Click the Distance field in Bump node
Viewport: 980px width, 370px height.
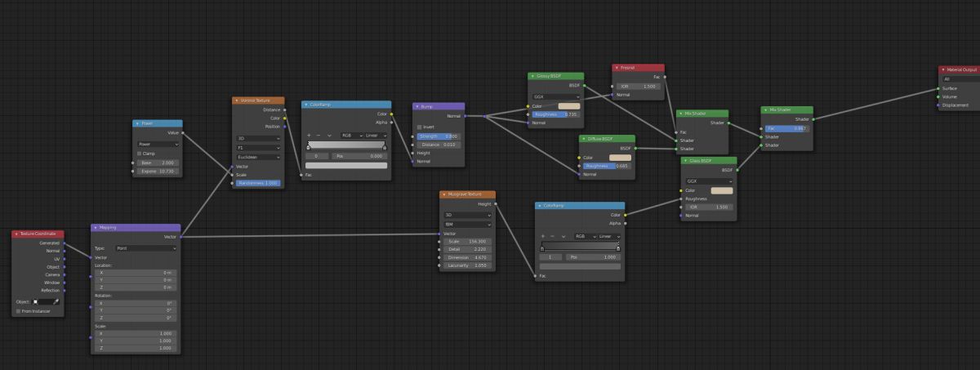click(x=439, y=144)
